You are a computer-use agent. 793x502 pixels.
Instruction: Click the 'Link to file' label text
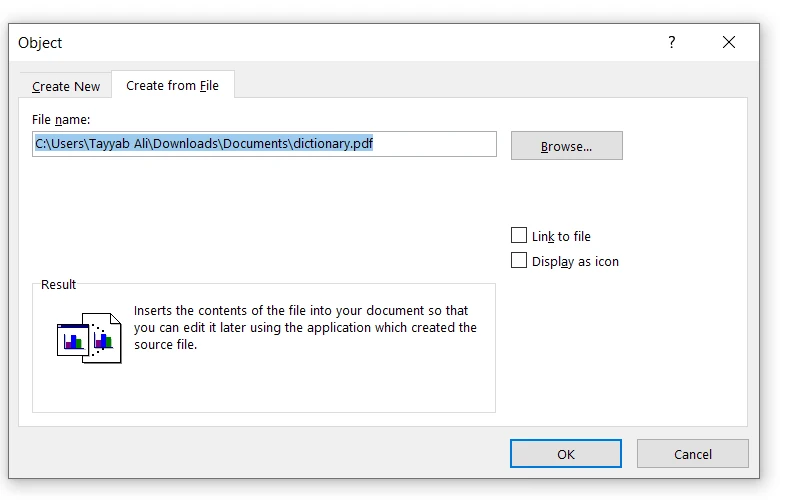(561, 237)
